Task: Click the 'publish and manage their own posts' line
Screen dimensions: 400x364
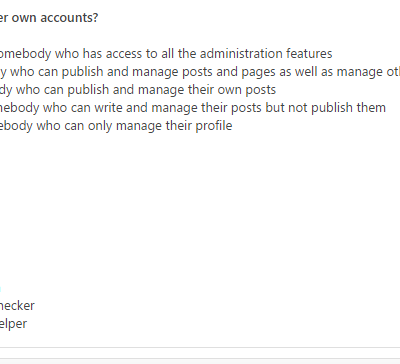Action: (x=138, y=90)
